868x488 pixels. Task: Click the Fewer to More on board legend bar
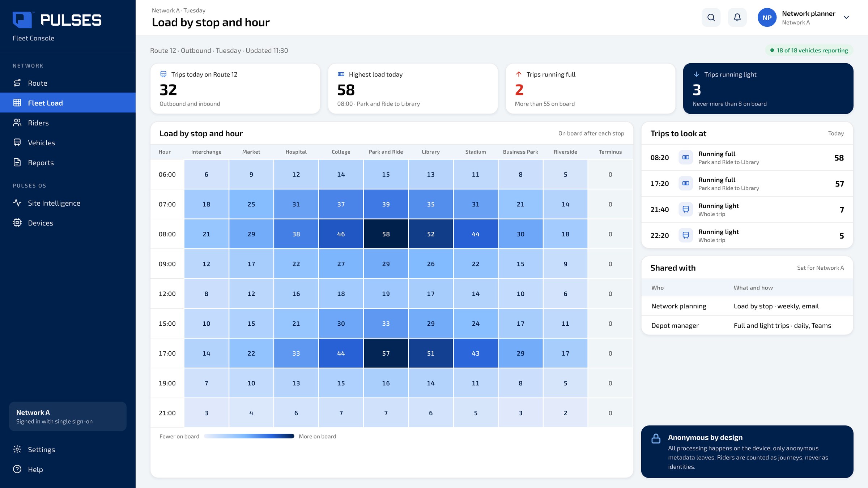click(249, 436)
